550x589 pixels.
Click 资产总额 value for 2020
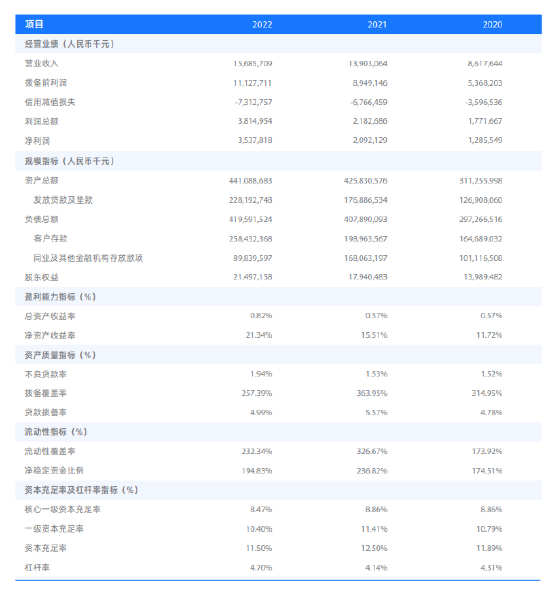click(x=480, y=181)
